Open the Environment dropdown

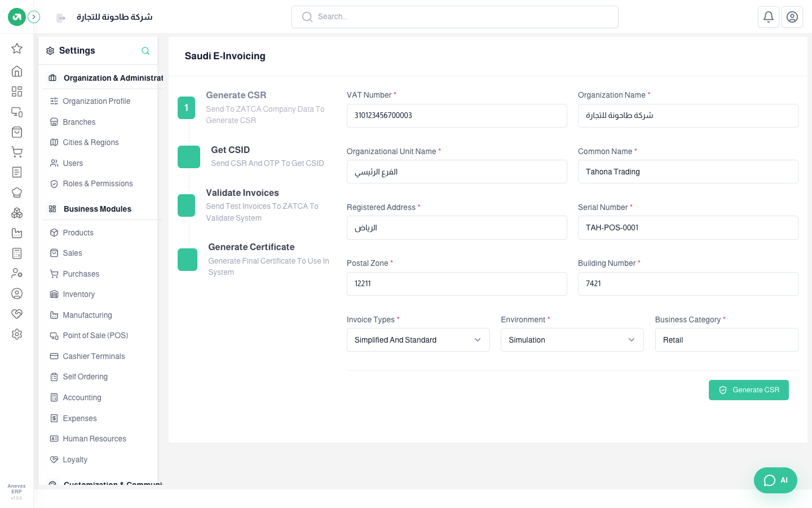pos(572,340)
